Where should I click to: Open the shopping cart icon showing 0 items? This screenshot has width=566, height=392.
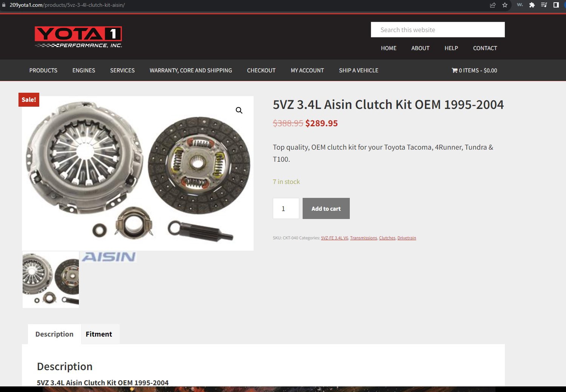pos(455,70)
